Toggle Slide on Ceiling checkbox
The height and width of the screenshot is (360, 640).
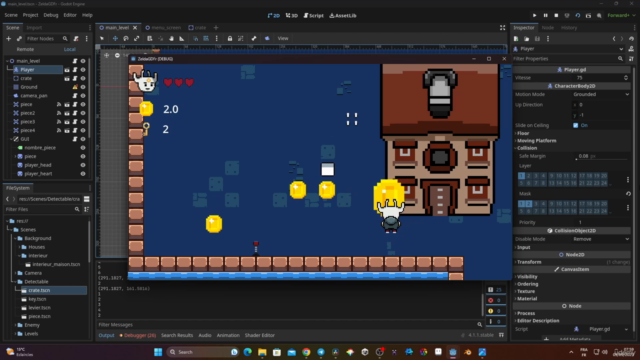click(x=576, y=125)
